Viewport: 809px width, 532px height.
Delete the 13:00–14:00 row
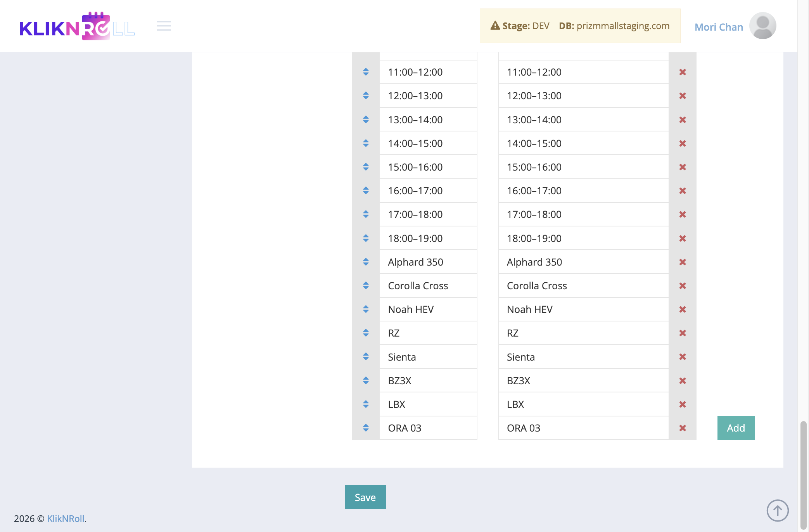(683, 120)
